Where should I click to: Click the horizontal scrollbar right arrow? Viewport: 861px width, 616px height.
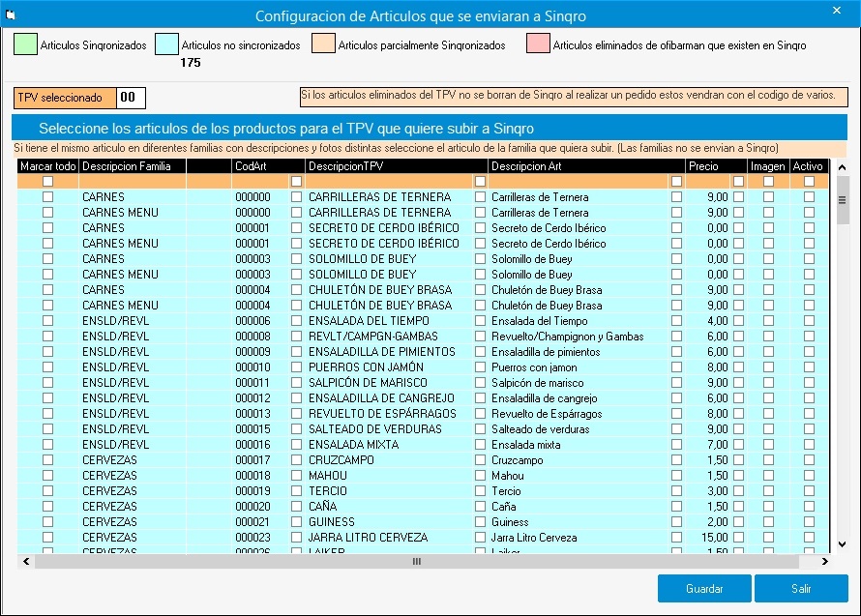click(x=824, y=561)
